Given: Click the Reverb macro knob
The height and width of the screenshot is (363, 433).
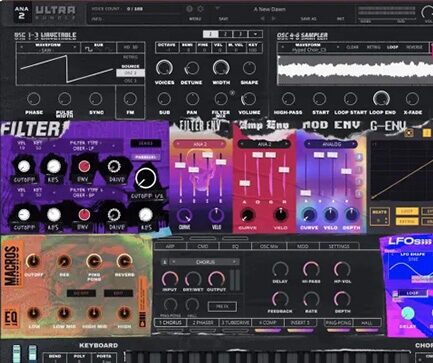Looking at the screenshot, I should coord(124,261).
